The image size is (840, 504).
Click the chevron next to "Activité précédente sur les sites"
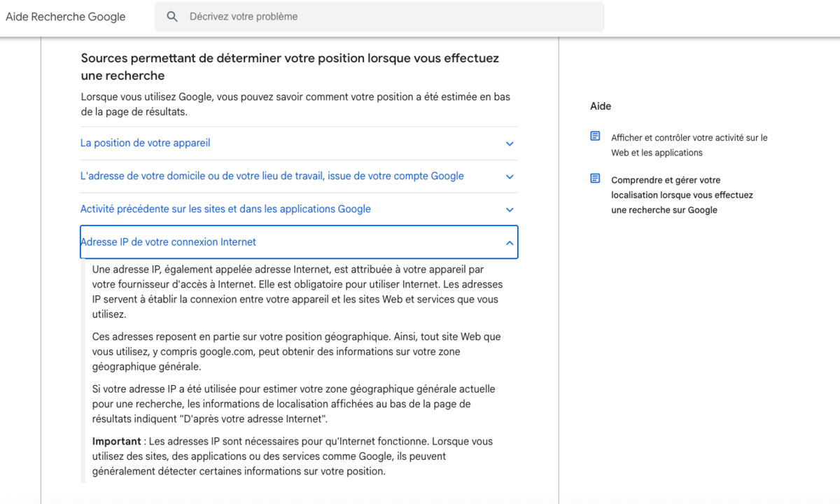pos(510,209)
